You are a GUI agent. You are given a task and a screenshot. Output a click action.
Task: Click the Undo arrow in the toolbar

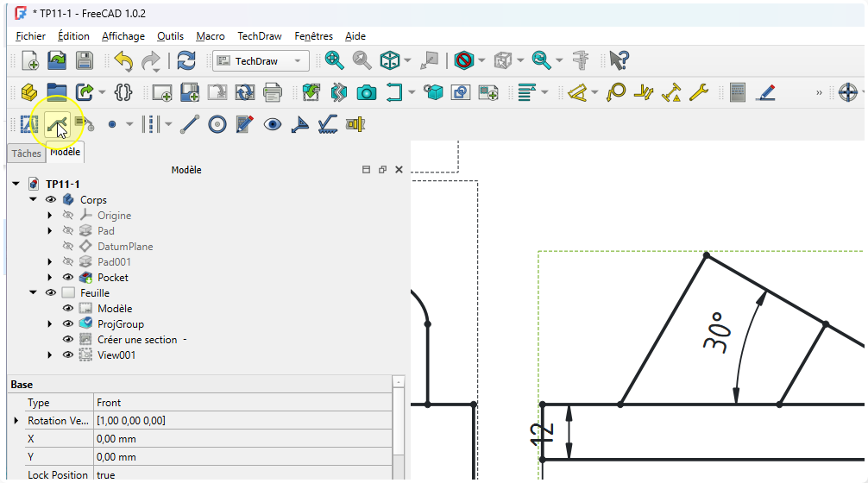coord(123,60)
